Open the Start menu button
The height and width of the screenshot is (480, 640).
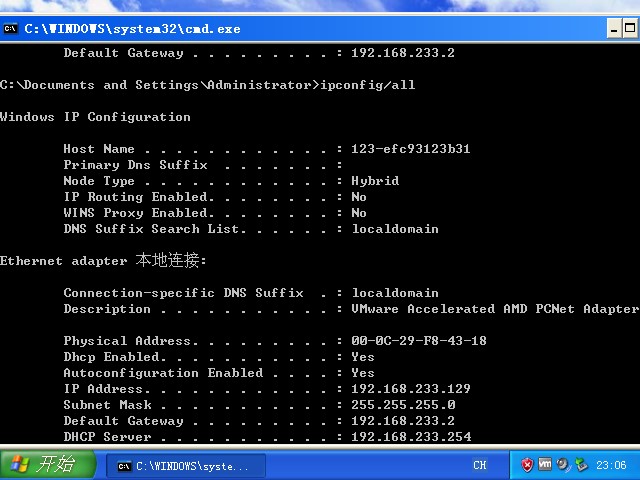[48, 464]
